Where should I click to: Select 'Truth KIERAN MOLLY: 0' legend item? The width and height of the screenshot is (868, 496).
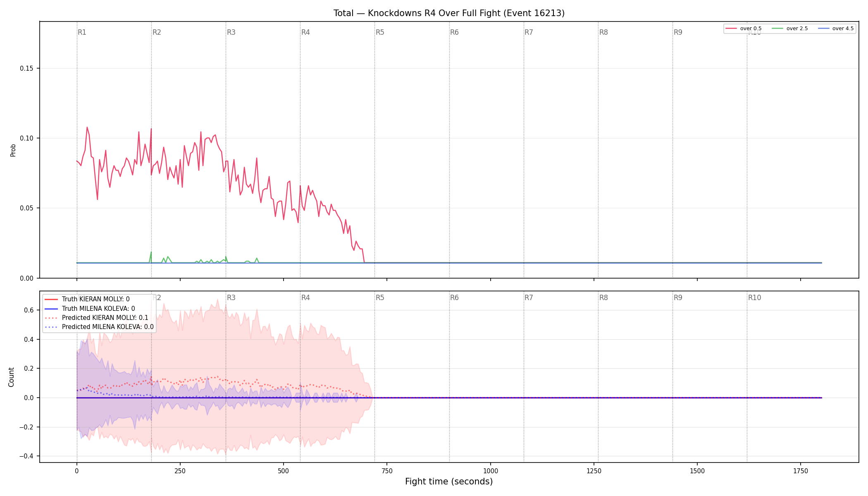tap(87, 299)
